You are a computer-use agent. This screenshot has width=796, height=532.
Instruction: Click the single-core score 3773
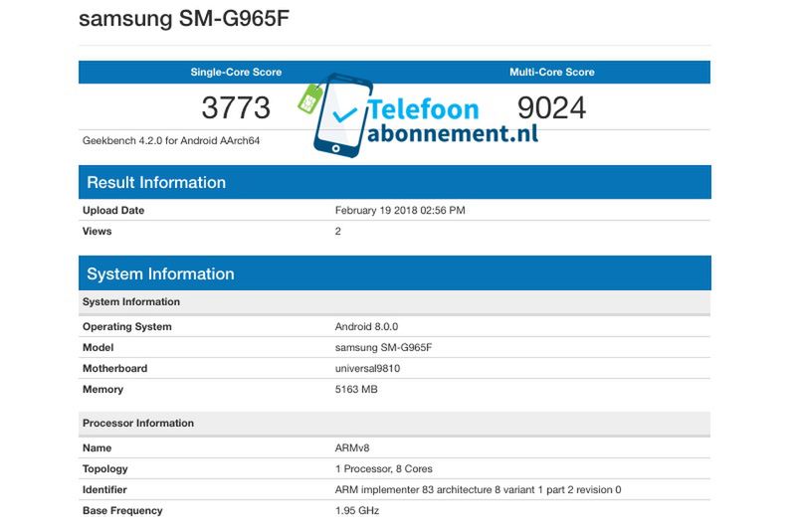(236, 107)
